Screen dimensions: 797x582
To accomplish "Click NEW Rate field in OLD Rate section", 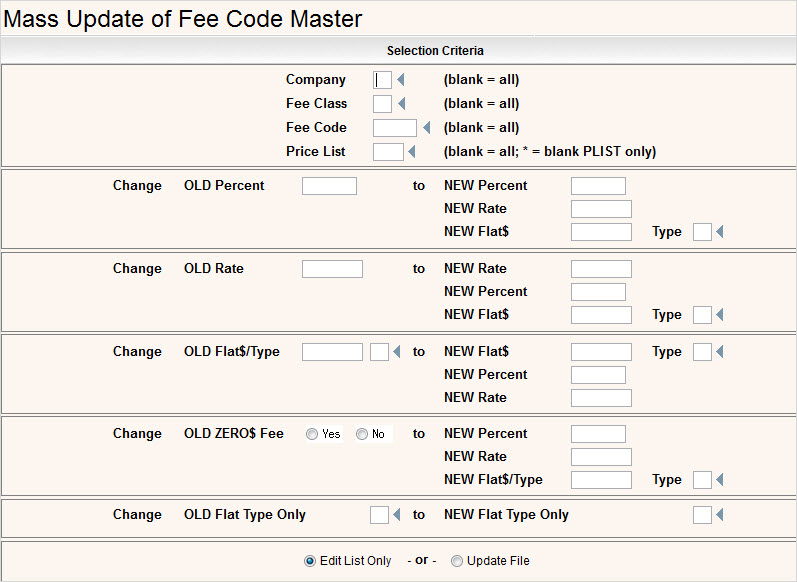I will point(601,269).
